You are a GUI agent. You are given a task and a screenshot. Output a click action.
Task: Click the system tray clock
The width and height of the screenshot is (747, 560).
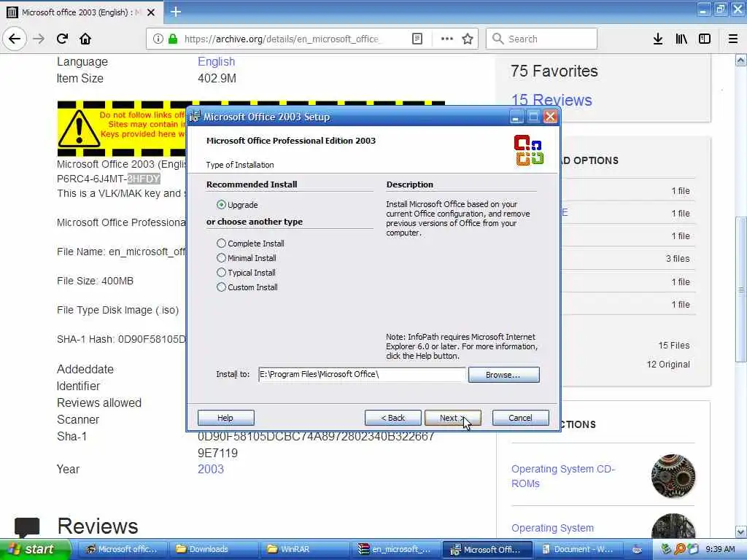(720, 550)
